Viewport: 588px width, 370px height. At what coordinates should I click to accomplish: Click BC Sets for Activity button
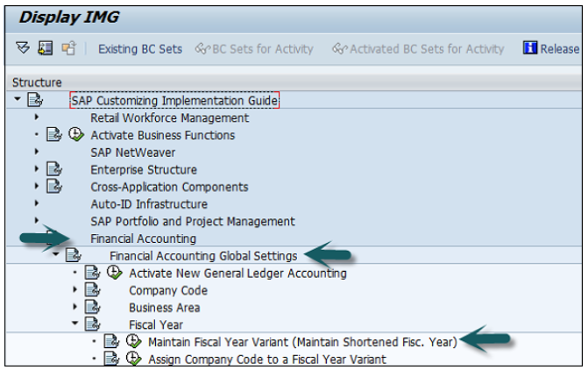tap(254, 49)
